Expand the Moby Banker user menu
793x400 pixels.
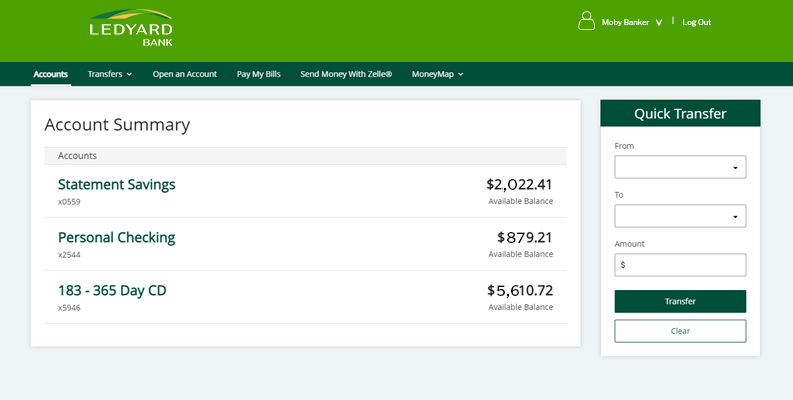point(632,22)
